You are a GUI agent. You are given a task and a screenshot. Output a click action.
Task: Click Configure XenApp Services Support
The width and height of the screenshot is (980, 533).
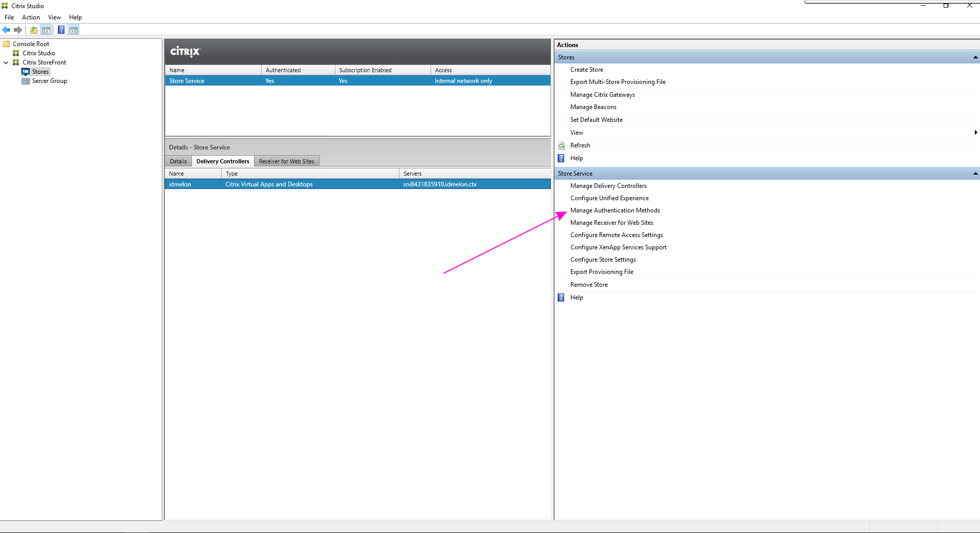619,247
